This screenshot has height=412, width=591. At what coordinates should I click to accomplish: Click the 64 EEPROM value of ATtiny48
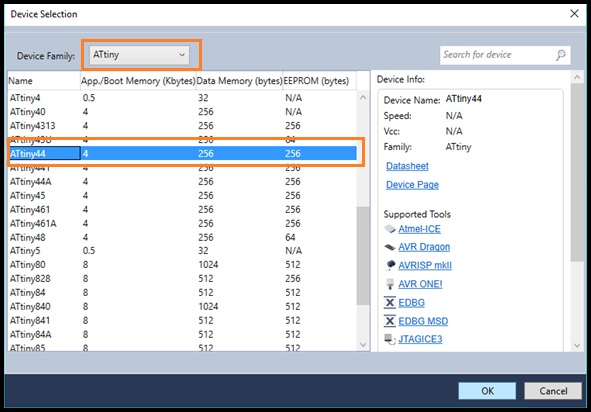pos(290,237)
